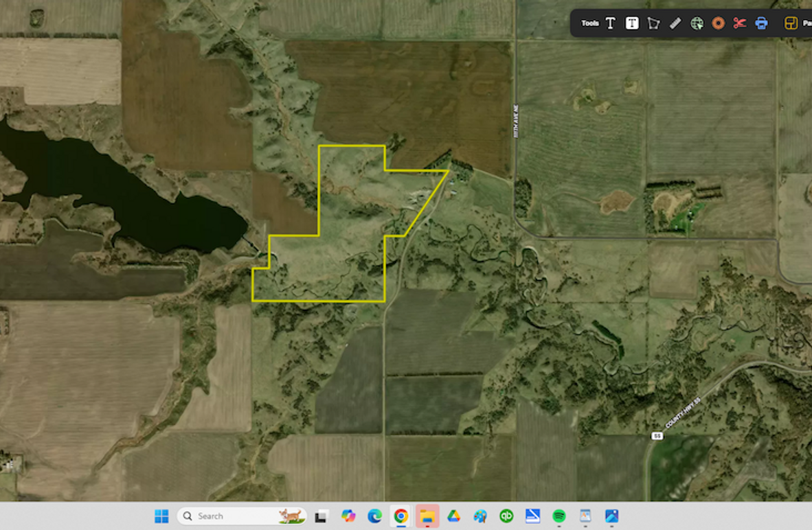
Task: Select the plain text label tool
Action: [610, 23]
